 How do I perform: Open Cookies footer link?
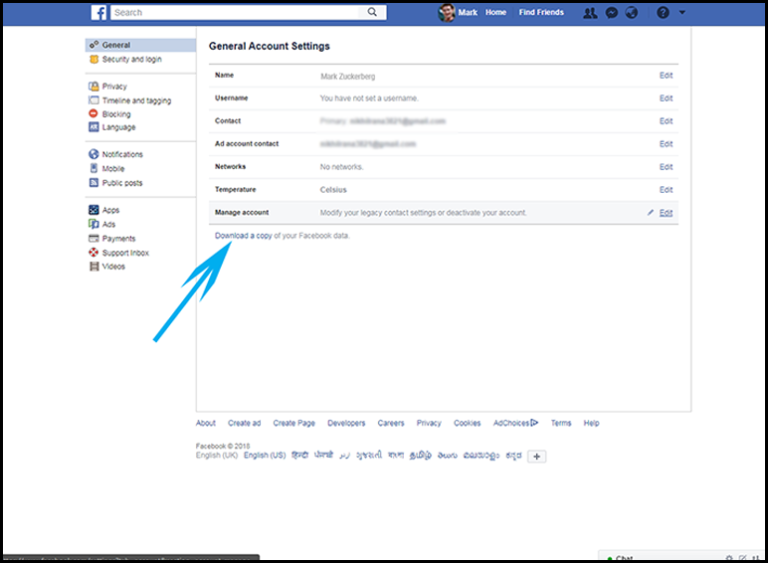[x=467, y=423]
